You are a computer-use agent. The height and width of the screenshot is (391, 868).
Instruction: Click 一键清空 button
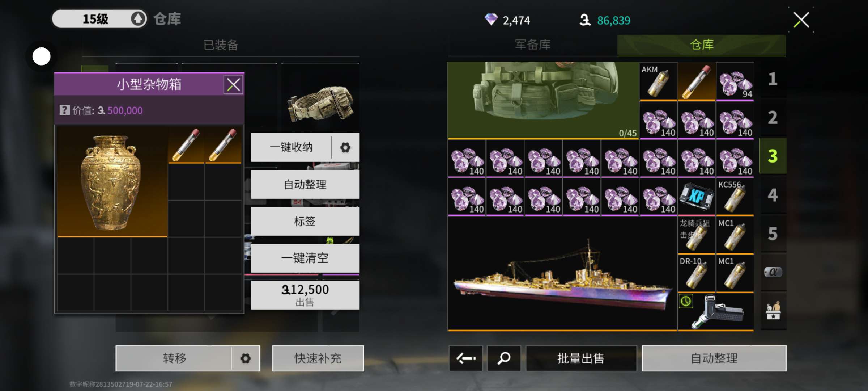[305, 258]
